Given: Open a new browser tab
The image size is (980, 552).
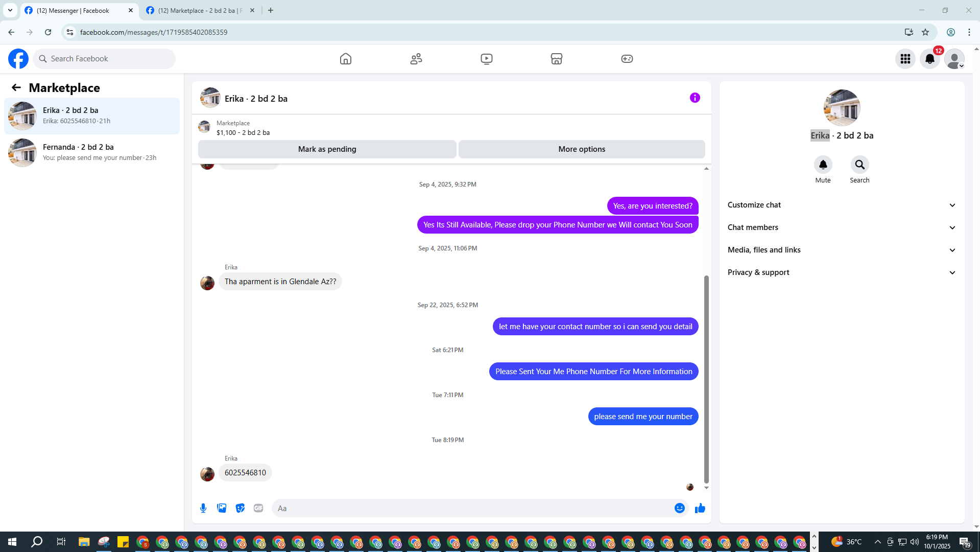Looking at the screenshot, I should click(271, 10).
